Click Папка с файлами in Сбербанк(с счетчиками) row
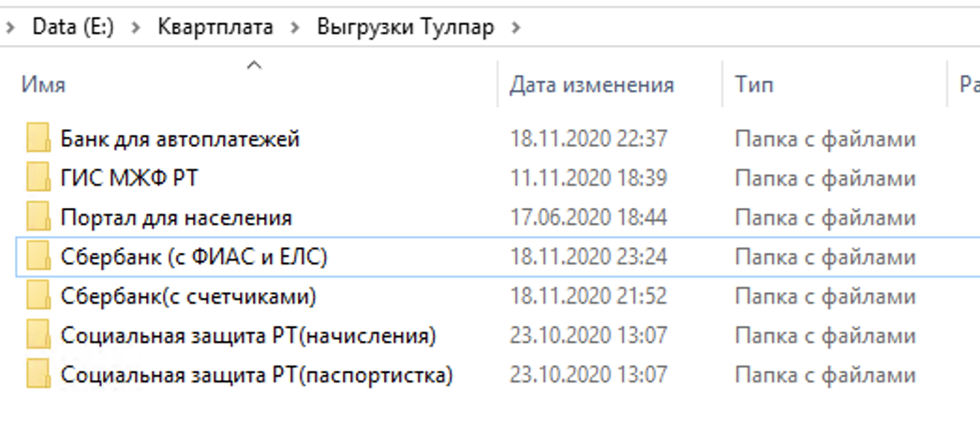Screen dimensions: 980x431 (x=825, y=296)
